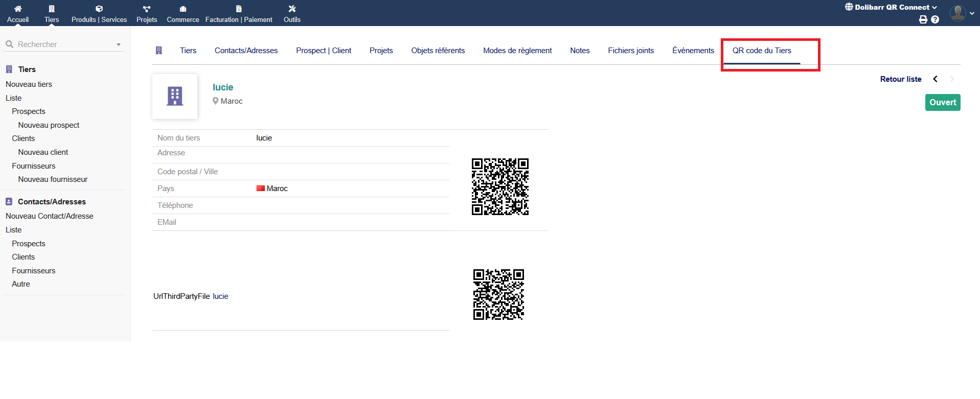Open the Modes de règlement tab

click(517, 51)
